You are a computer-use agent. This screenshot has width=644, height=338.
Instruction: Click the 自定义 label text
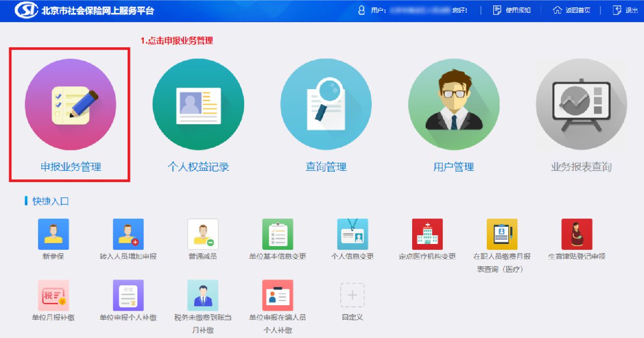[353, 318]
